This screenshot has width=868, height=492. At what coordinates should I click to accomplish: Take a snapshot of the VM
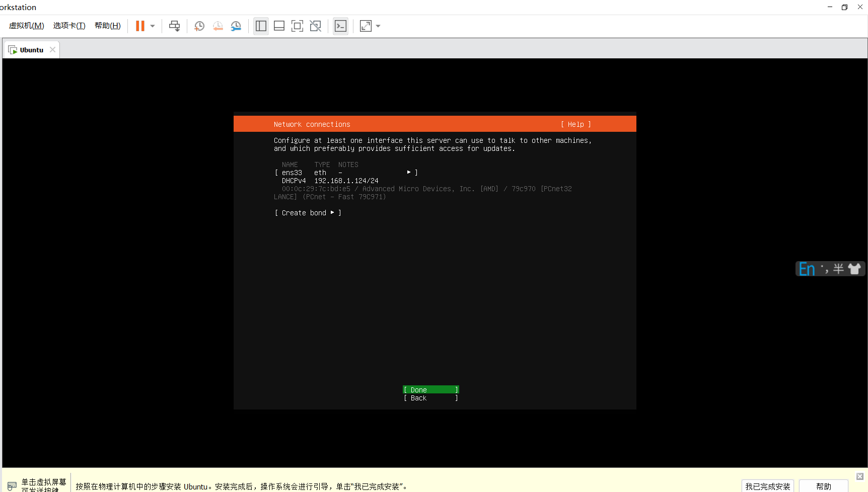(x=199, y=26)
